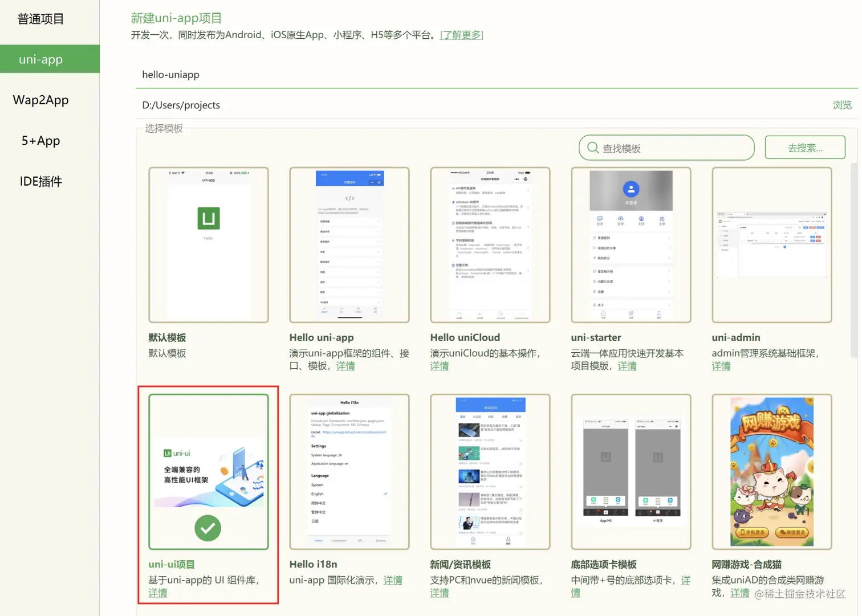Select the 底部选项卡模板 template thumbnail
Screen dimensions: 862x616
click(631, 472)
